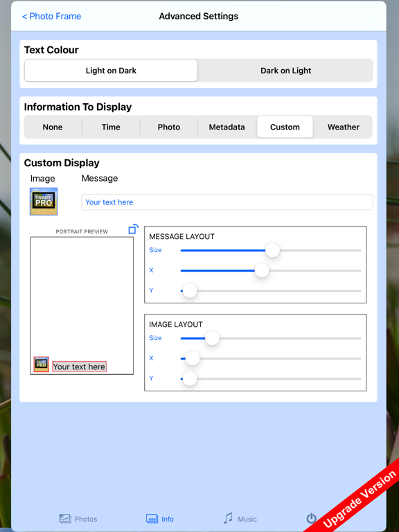The height and width of the screenshot is (532, 399).
Task: Choose Photo for information display
Action: (x=168, y=127)
